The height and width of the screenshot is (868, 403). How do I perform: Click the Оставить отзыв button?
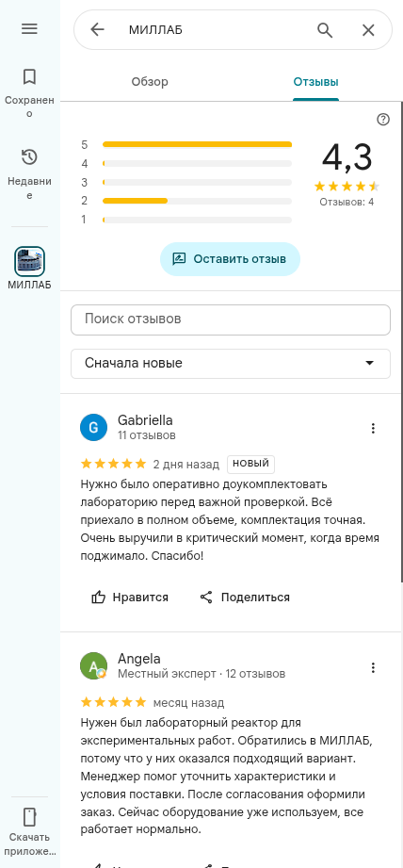(230, 258)
